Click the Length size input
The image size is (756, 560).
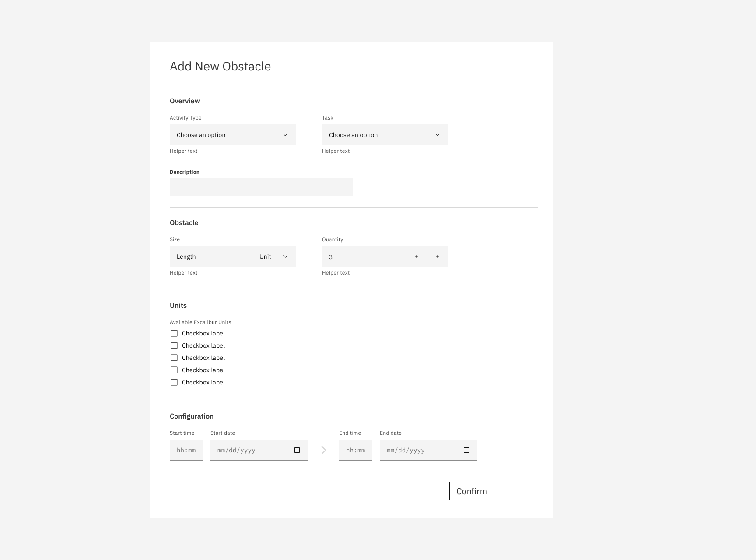tap(211, 257)
